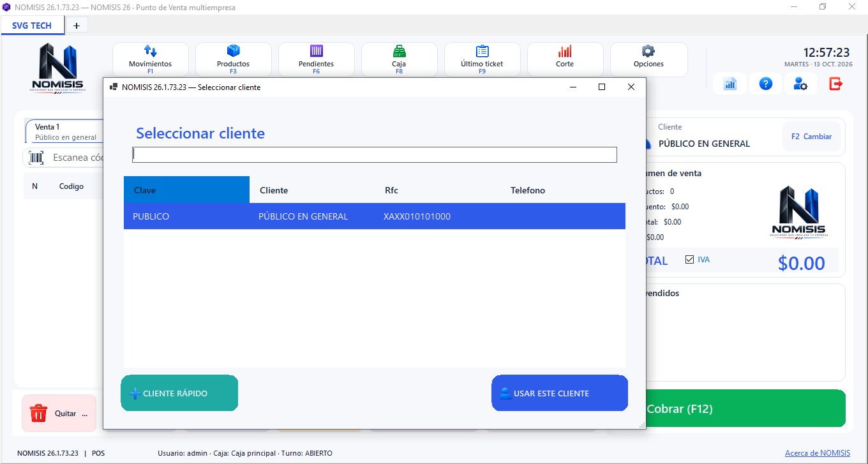Switch to the SVG TECH tab
Viewport: 868px width, 464px height.
coord(32,26)
